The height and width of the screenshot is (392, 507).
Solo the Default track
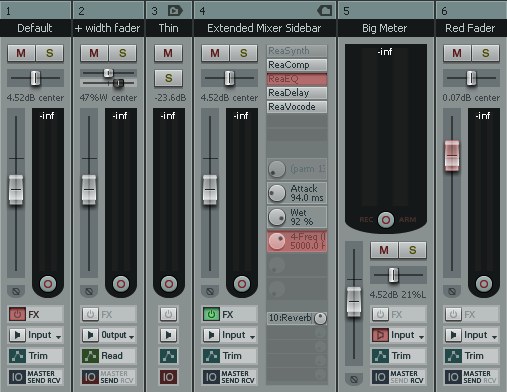pyautogui.click(x=49, y=53)
